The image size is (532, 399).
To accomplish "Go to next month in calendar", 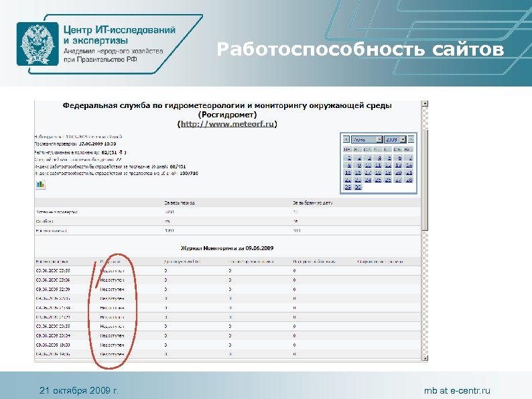I will point(411,139).
